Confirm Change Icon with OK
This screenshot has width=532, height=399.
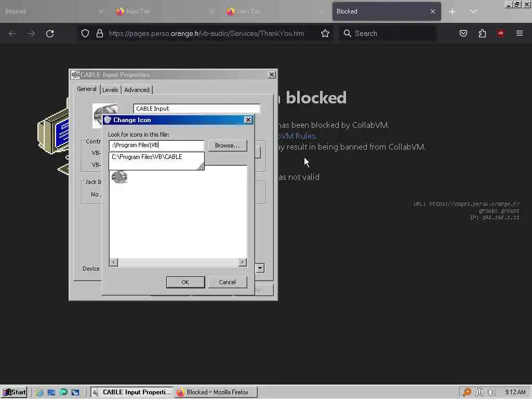(185, 282)
